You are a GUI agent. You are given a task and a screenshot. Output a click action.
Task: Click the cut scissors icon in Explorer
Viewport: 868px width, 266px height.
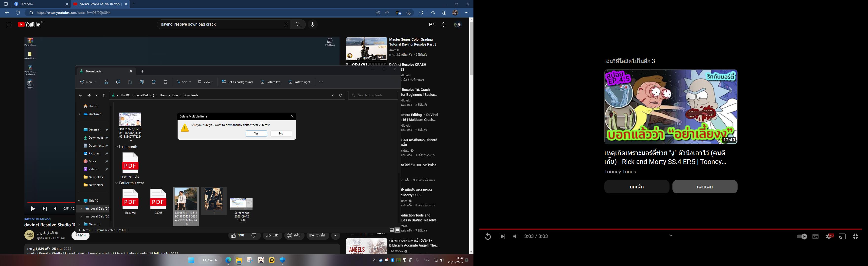106,82
